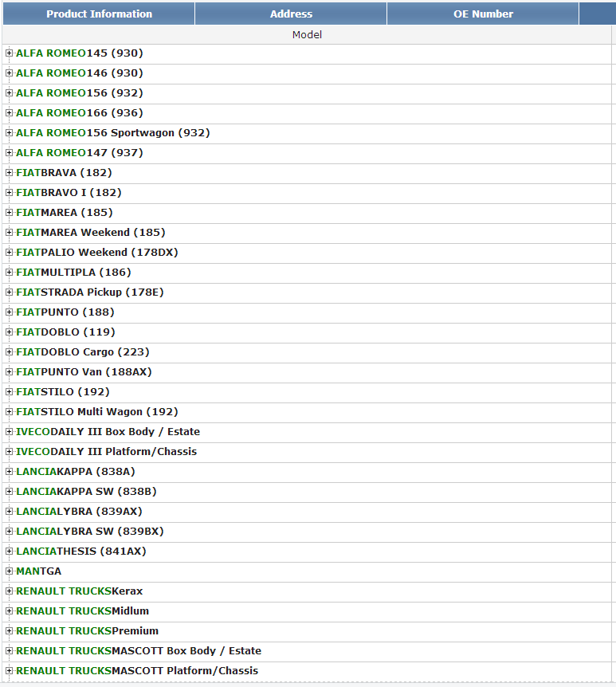Expand the FIAT STRADA Pickup (178E) node
The height and width of the screenshot is (687, 616).
pos(9,292)
